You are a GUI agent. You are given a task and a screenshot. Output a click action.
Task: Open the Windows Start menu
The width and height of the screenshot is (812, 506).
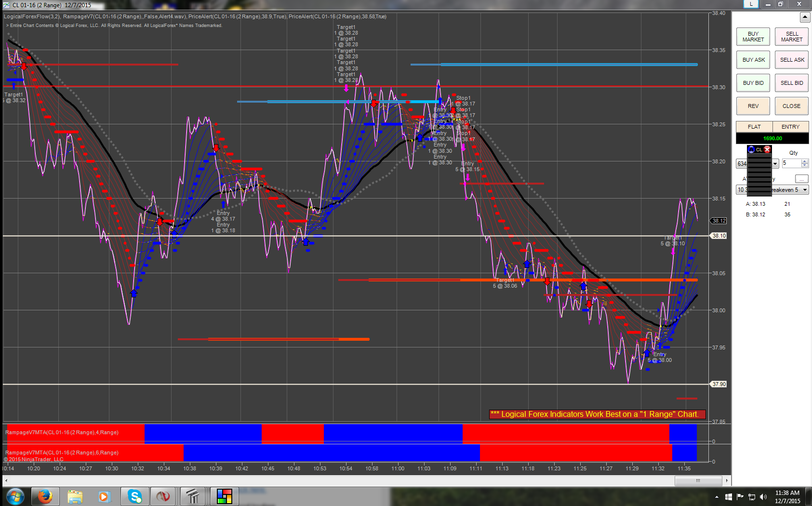[15, 496]
